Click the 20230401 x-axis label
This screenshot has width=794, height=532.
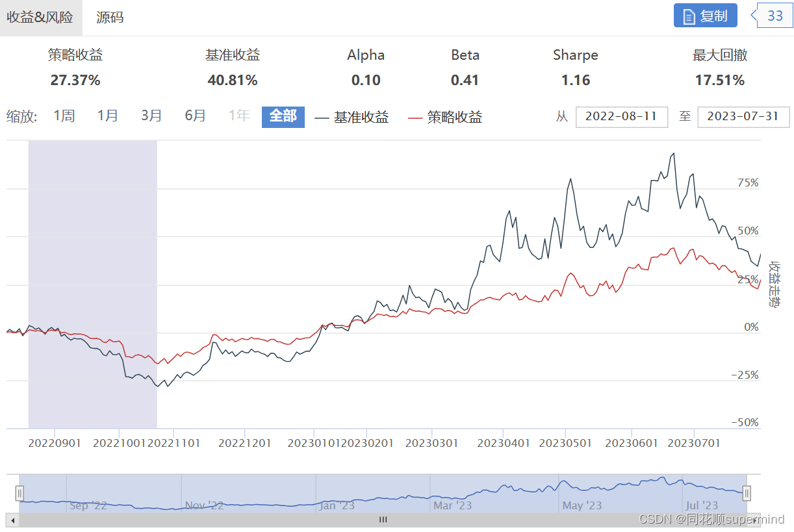[504, 444]
